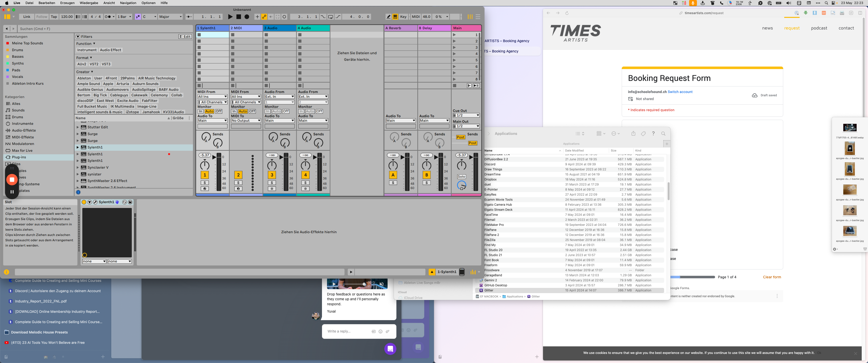Click the Switch account link in the booking form
The image size is (868, 363).
(680, 92)
